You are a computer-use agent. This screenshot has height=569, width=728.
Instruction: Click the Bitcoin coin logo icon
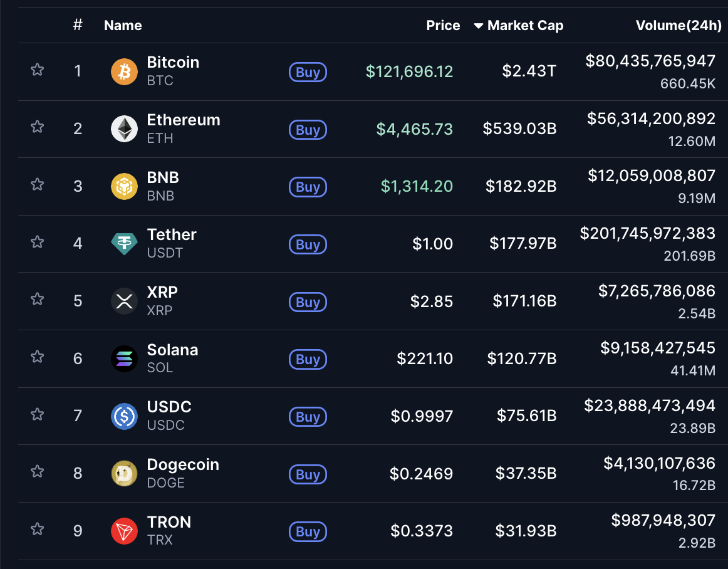(124, 71)
